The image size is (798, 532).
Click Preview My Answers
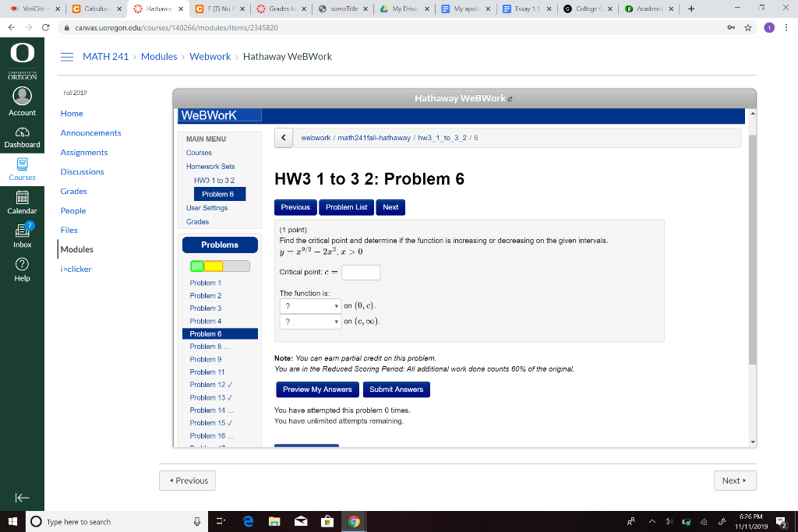pos(316,389)
